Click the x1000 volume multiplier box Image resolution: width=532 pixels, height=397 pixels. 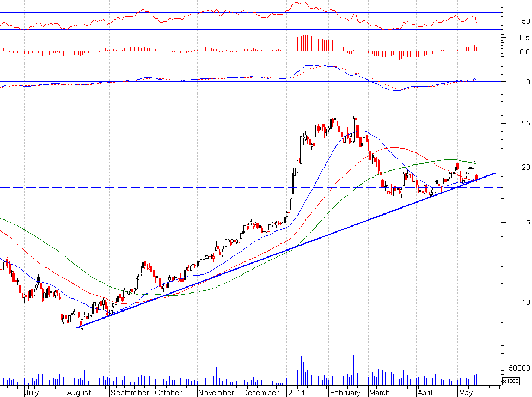pyautogui.click(x=511, y=381)
